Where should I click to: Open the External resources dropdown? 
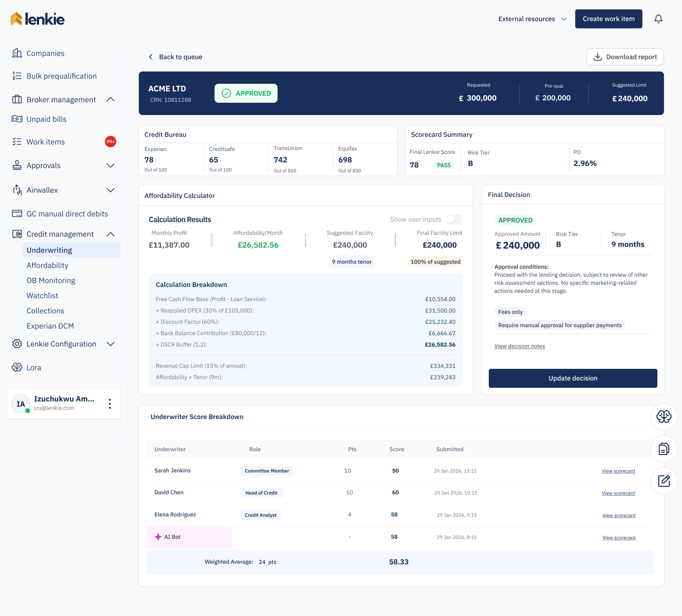[x=532, y=19]
